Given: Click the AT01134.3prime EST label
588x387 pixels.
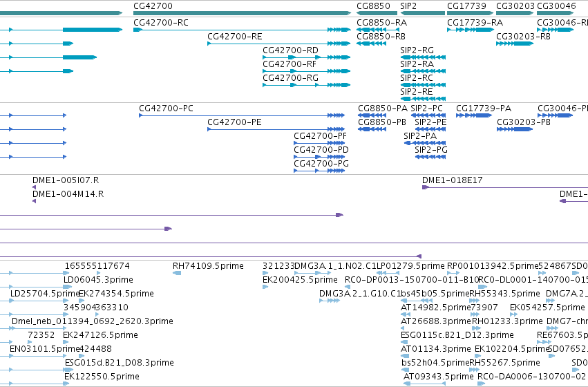Looking at the screenshot, I should point(436,349).
